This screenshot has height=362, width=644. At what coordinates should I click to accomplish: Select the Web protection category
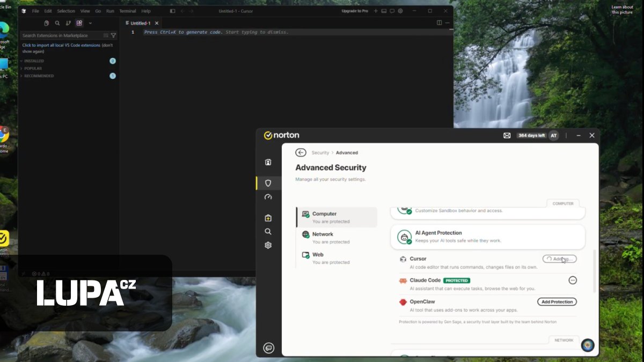coord(337,258)
